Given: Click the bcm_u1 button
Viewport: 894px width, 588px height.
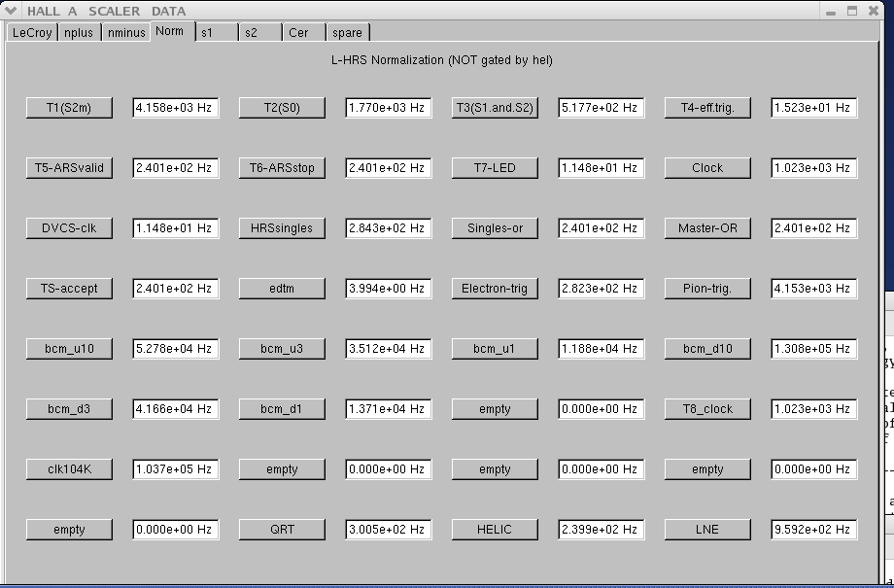Looking at the screenshot, I should click(x=495, y=349).
